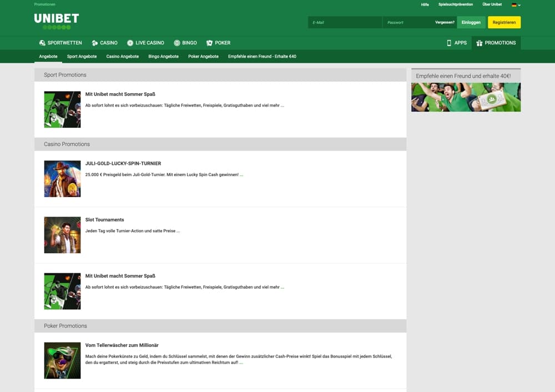555x392 pixels.
Task: Click the Sport Promotions section header
Action: coord(220,75)
